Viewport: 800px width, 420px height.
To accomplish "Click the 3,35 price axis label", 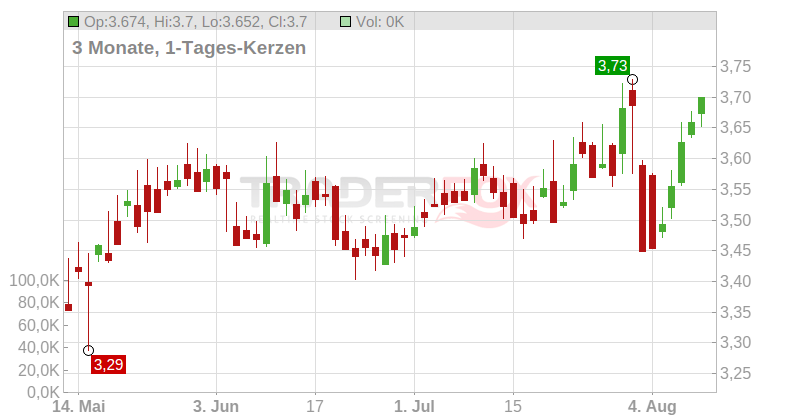I will tap(735, 312).
